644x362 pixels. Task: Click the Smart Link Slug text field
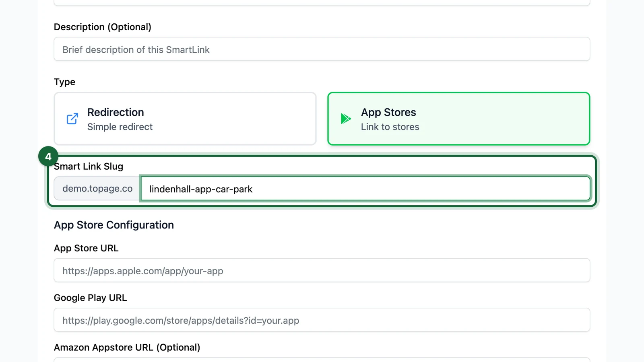[365, 189]
